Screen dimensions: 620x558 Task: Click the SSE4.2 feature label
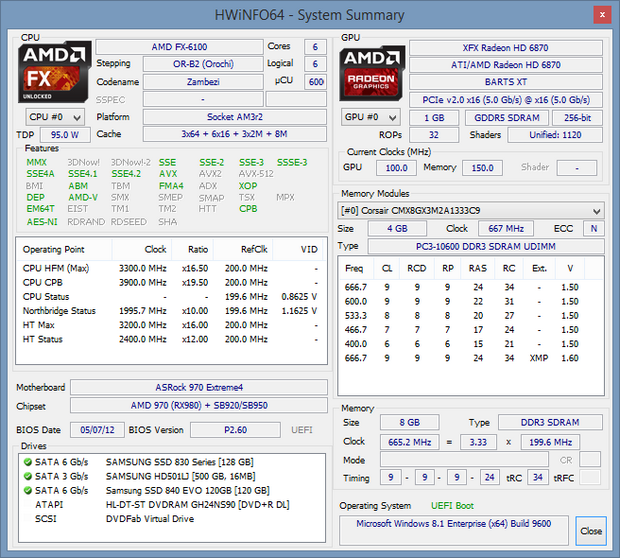126,174
